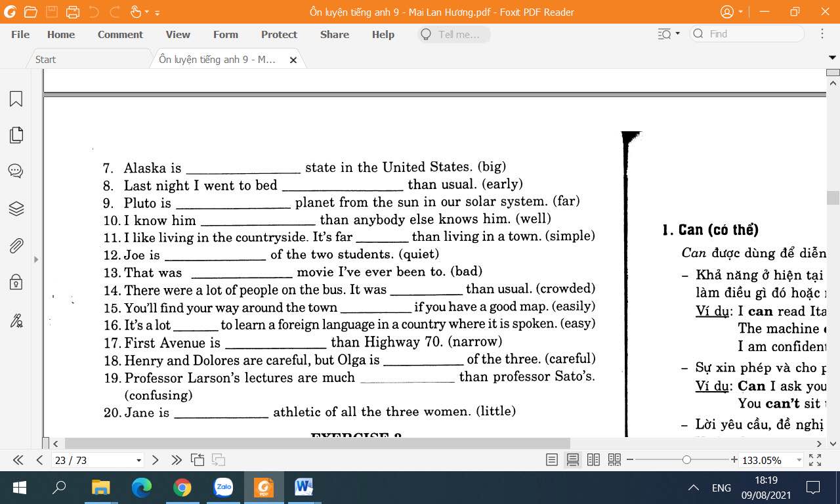This screenshot has height=504, width=840.
Task: Show hidden system tray icons
Action: pyautogui.click(x=693, y=488)
